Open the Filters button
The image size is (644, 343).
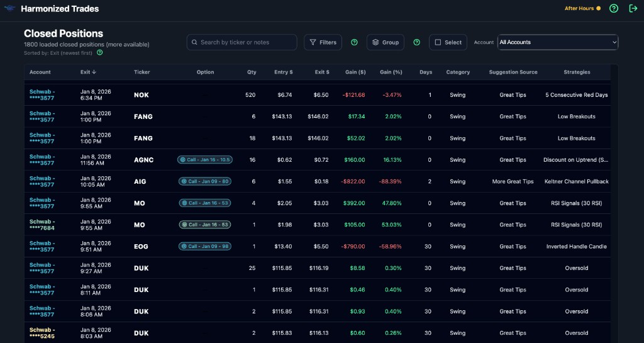coord(323,42)
